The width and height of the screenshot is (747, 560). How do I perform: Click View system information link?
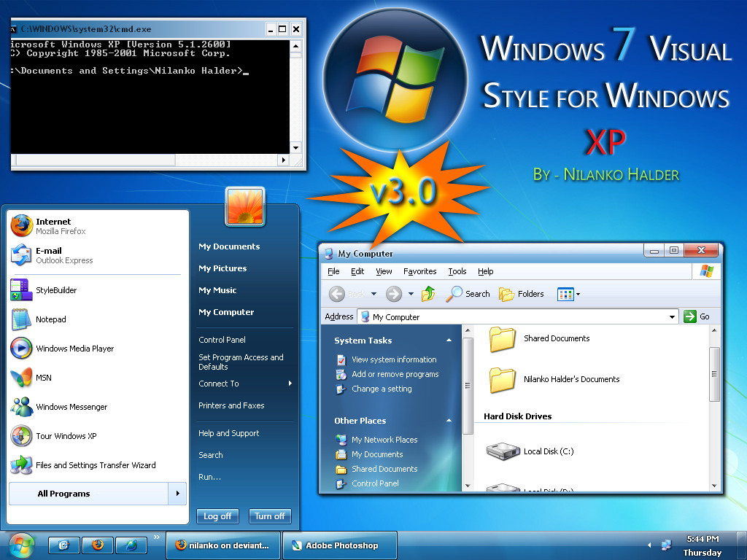[394, 359]
